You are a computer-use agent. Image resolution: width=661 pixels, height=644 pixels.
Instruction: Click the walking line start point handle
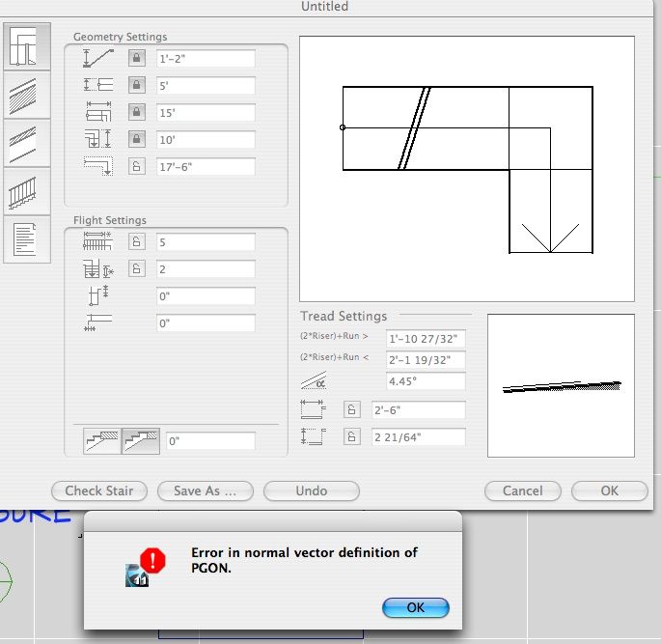[x=343, y=127]
